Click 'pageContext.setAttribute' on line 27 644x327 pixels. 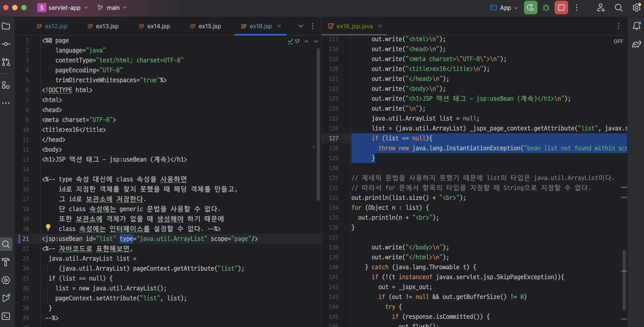click(96, 298)
